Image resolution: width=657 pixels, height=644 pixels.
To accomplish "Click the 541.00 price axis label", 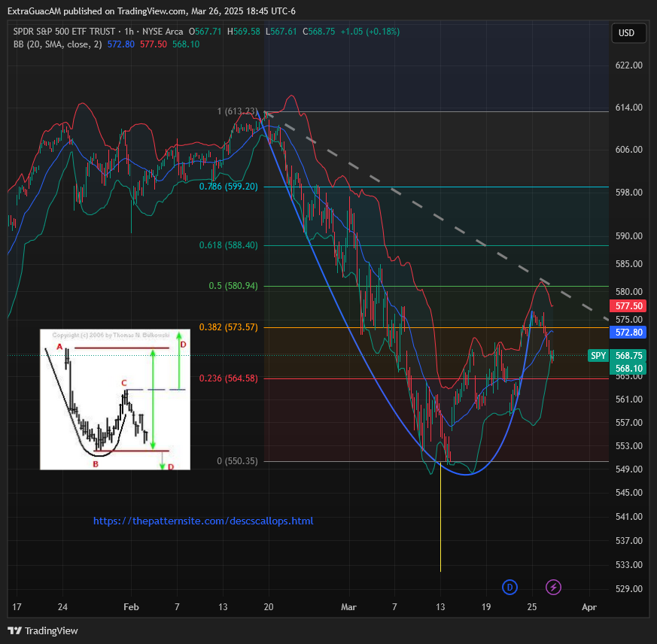I will point(628,517).
